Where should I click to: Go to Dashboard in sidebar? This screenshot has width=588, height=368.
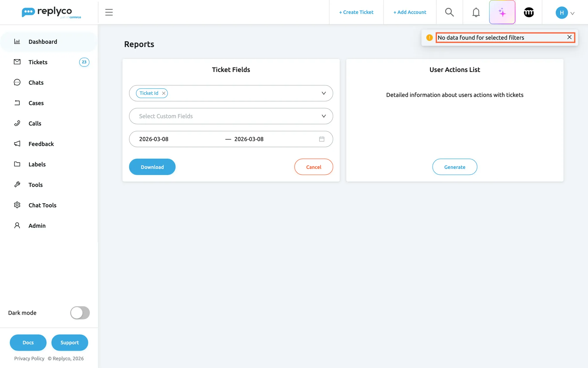point(49,42)
